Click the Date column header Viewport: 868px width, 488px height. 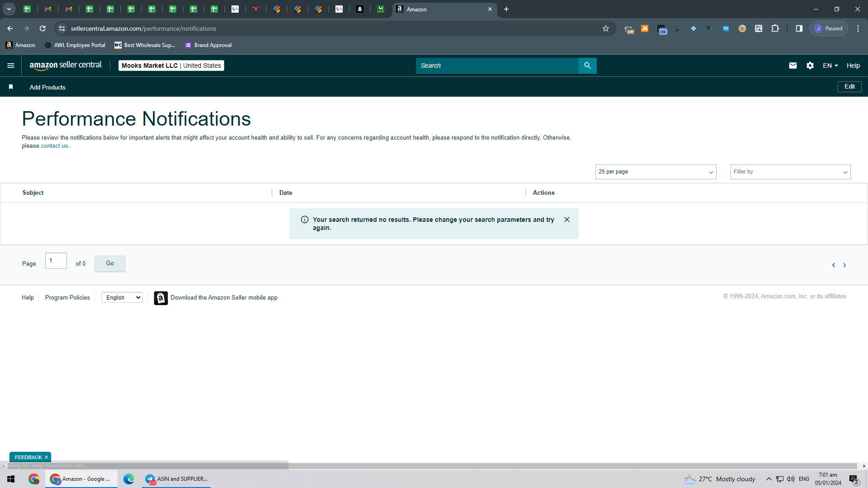coord(286,192)
